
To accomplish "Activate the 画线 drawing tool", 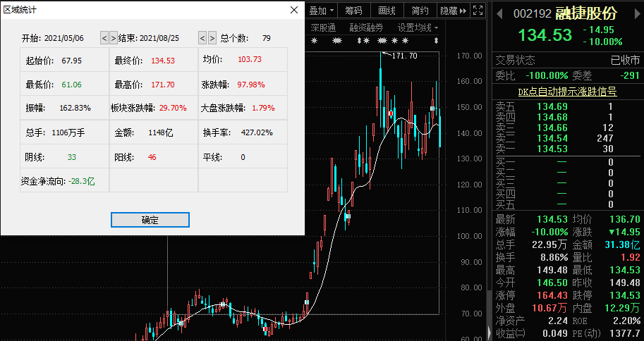I will click(387, 11).
